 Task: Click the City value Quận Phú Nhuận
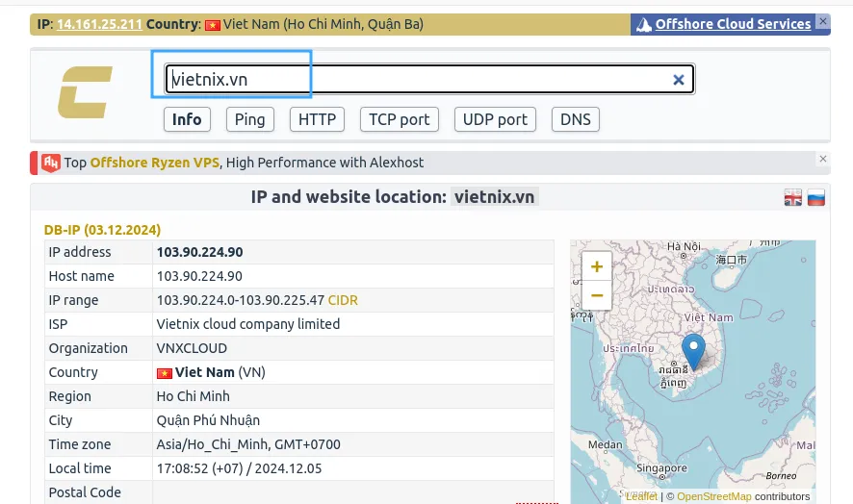click(208, 420)
